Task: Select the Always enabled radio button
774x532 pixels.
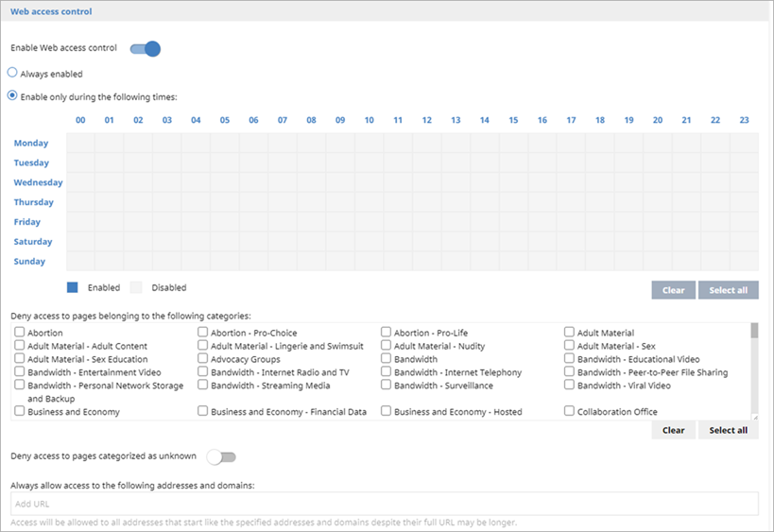Action: pos(12,73)
